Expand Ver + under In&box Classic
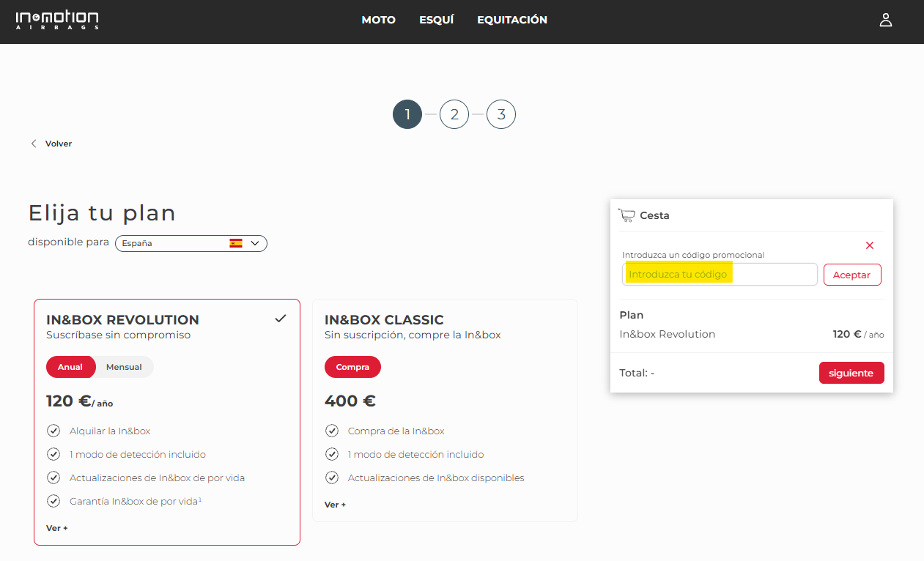The width and height of the screenshot is (924, 561). [336, 505]
